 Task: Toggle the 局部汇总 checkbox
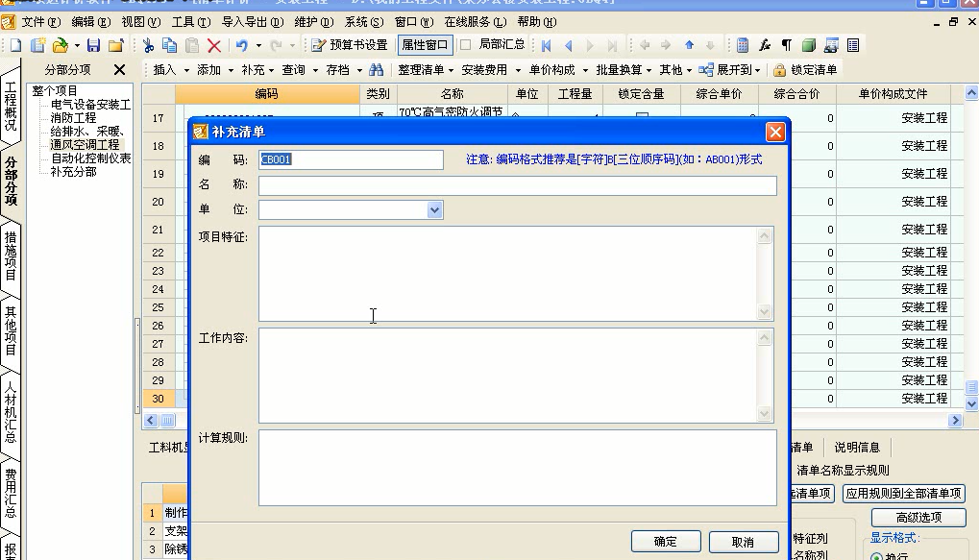[x=466, y=44]
